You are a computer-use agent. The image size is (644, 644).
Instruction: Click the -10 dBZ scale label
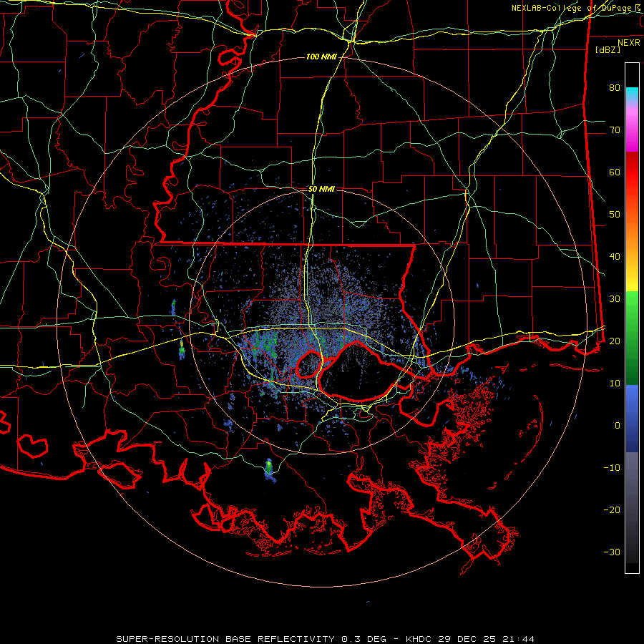pyautogui.click(x=612, y=468)
